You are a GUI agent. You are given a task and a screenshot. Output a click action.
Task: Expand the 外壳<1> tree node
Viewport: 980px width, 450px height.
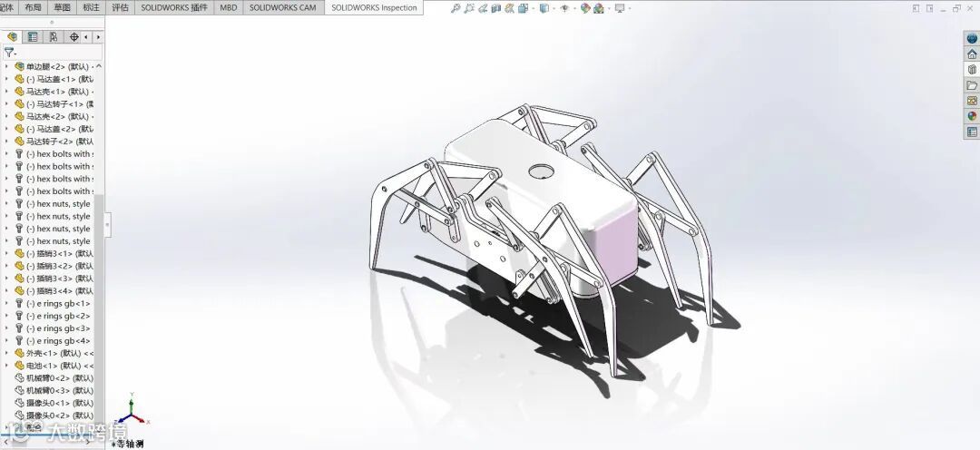tap(7, 353)
